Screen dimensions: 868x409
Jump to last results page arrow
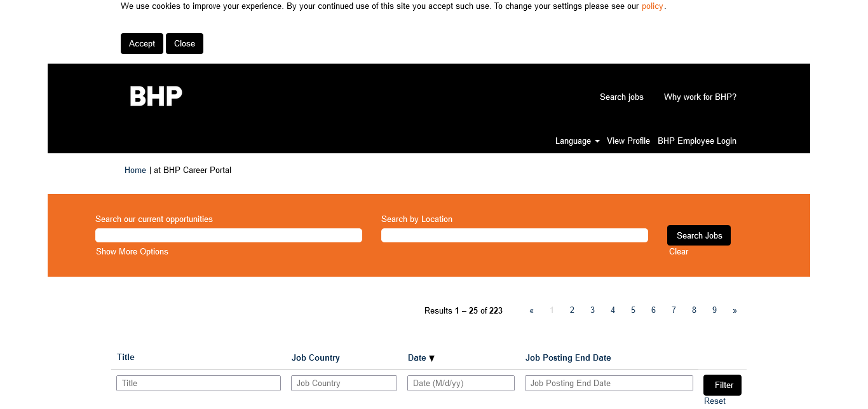tap(735, 310)
